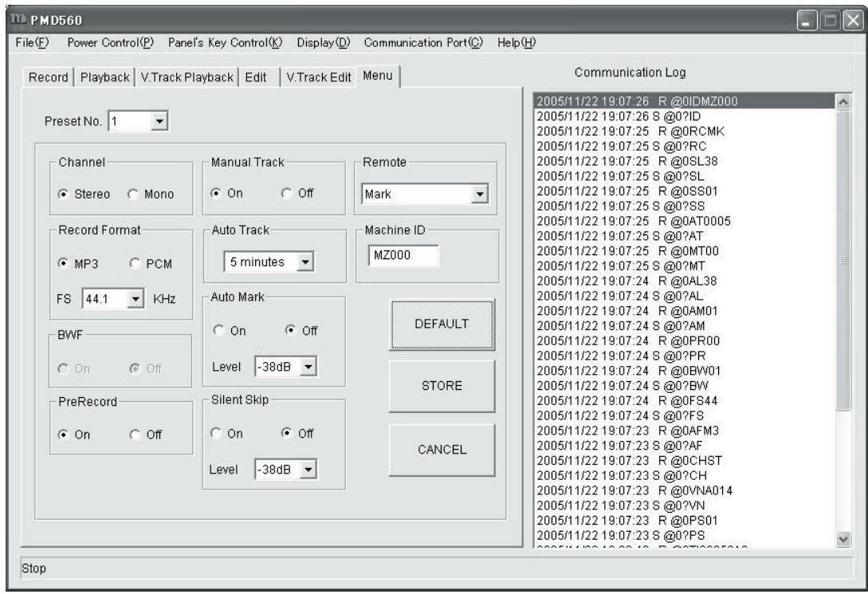Click the Stop status bar text
The height and width of the screenshot is (594, 868).
[33, 568]
